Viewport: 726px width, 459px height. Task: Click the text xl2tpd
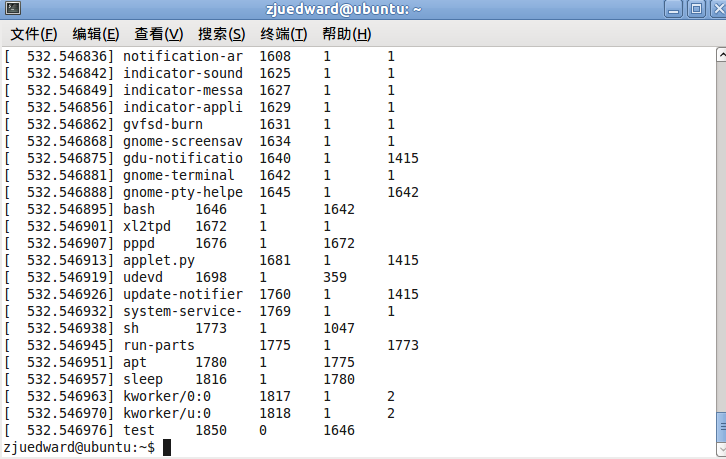click(147, 226)
